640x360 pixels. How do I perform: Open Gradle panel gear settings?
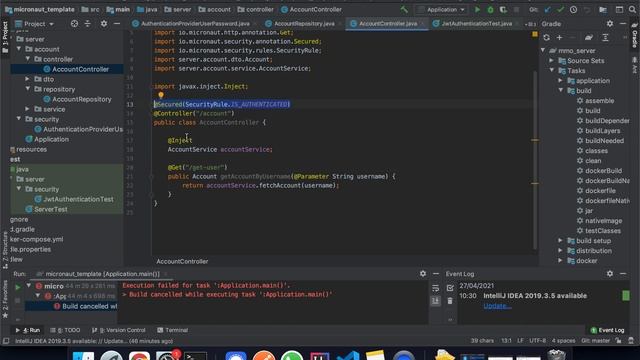click(610, 24)
